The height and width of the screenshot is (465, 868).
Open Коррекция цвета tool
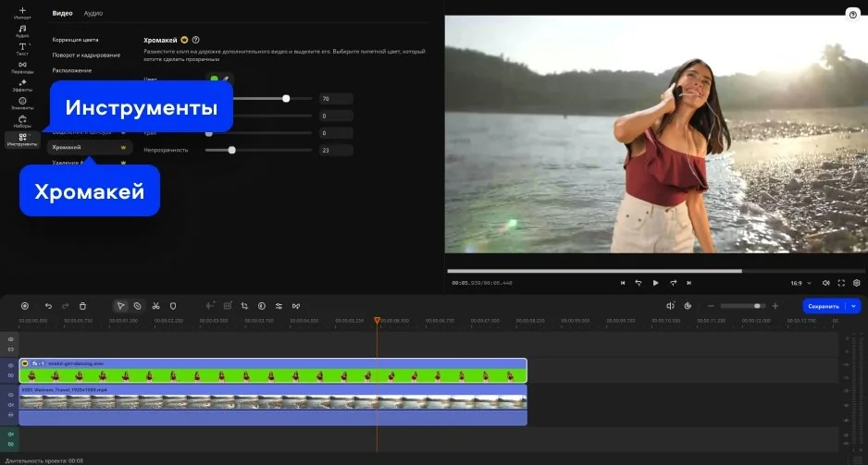pyautogui.click(x=75, y=40)
